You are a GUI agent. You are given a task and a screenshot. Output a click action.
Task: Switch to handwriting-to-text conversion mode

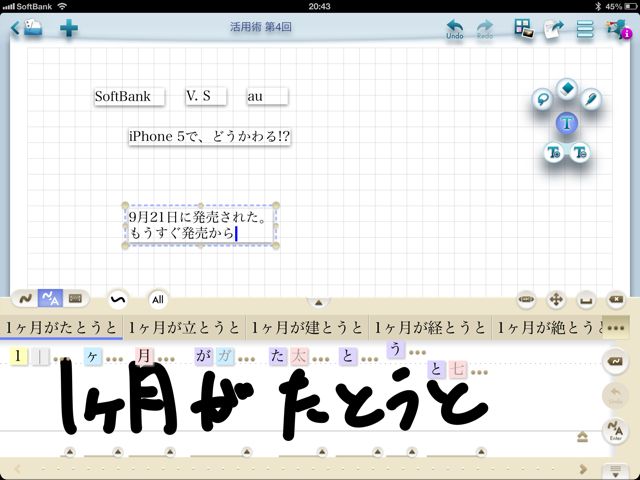pyautogui.click(x=50, y=299)
